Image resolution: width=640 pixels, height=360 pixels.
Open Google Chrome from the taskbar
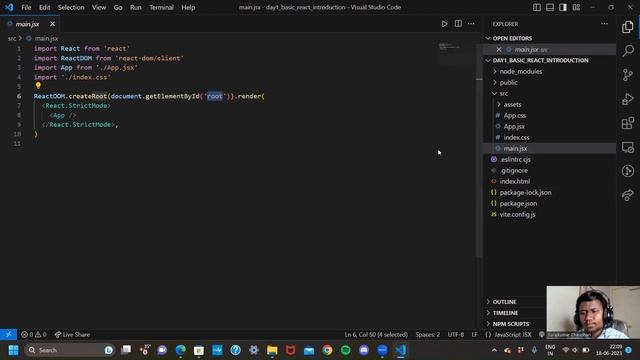click(x=327, y=350)
